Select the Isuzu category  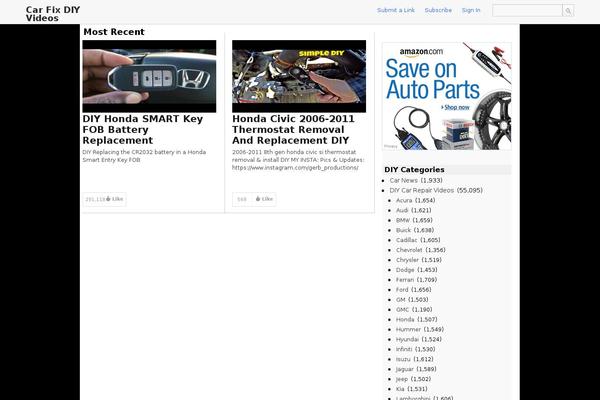403,359
